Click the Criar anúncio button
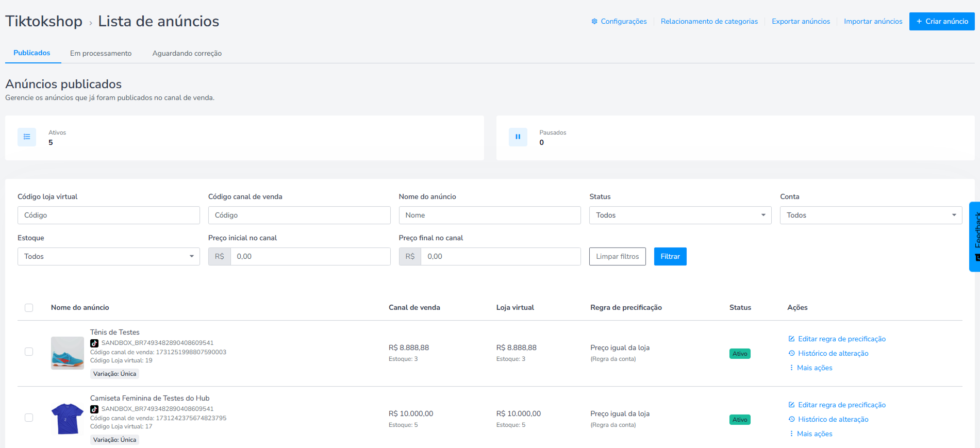Screen dimensions: 980x448 click(942, 21)
